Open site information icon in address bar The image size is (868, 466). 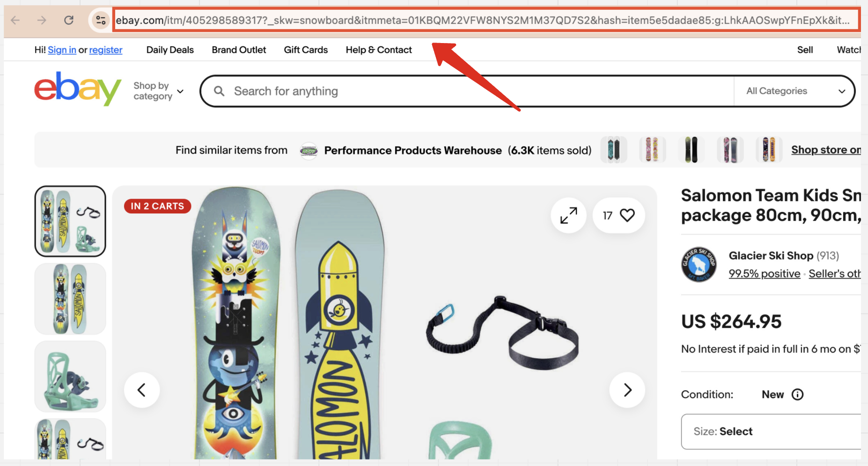(x=100, y=20)
